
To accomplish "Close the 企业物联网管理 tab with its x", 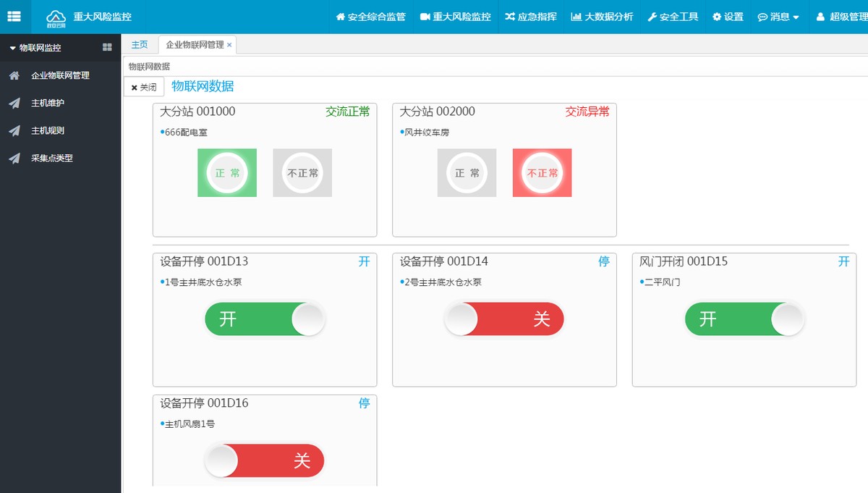I will [229, 45].
